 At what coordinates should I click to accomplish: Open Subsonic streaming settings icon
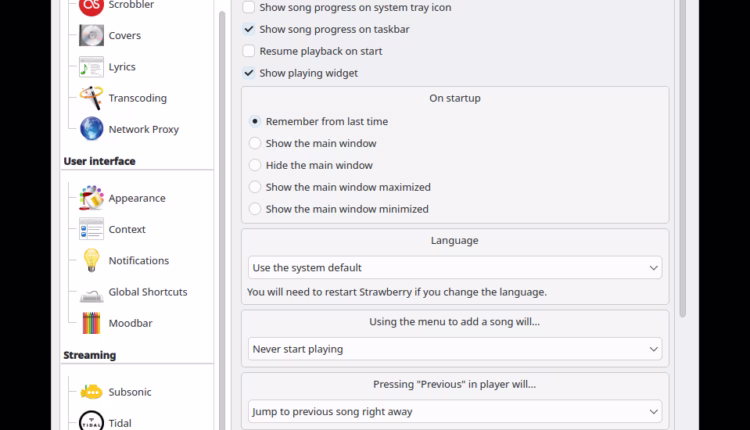tap(91, 392)
